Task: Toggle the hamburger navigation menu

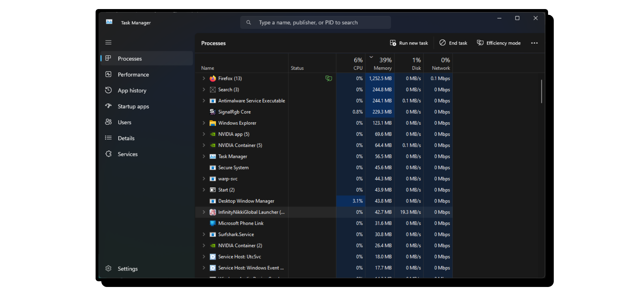Action: pos(108,43)
